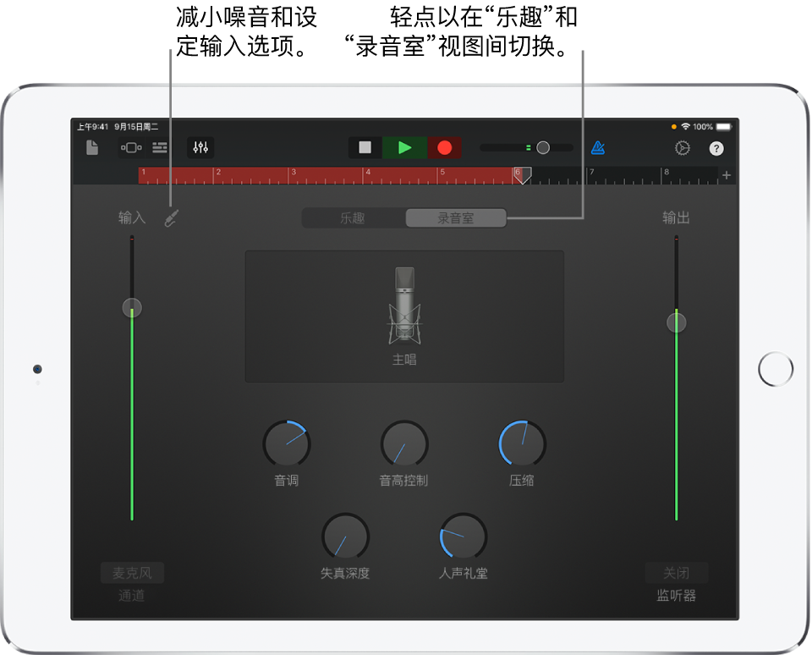Viewport: 812px width, 655px height.
Task: Add more bars with the ruler plus icon
Action: 726,174
